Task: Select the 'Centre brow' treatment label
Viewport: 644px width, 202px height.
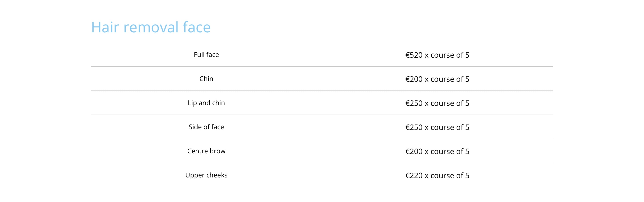Action: tap(206, 151)
